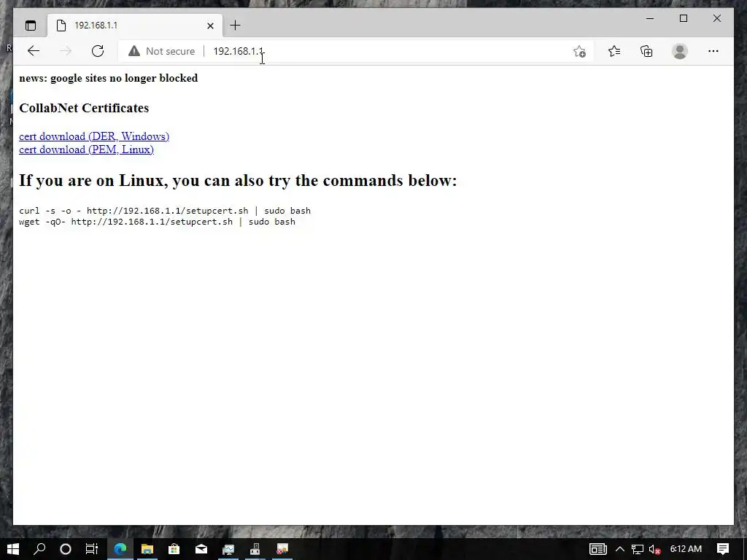This screenshot has height=560, width=747.
Task: Select the 192.168.1.1 browser tab
Action: [135, 26]
